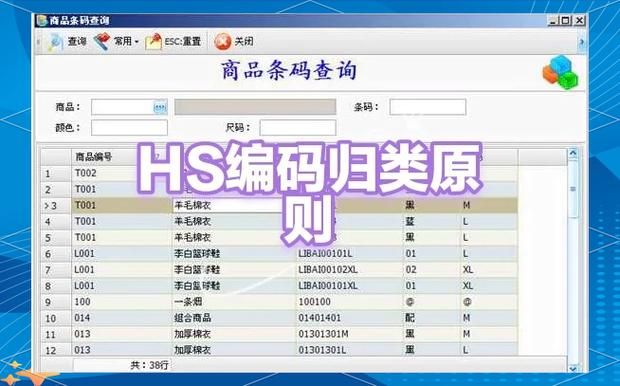
Task: Select the row 4 header cell
Action: 56,221
